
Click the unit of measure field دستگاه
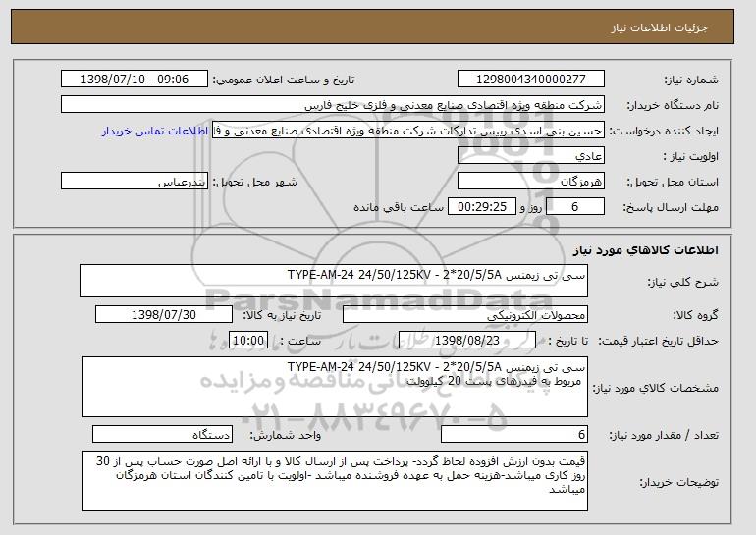coord(162,434)
